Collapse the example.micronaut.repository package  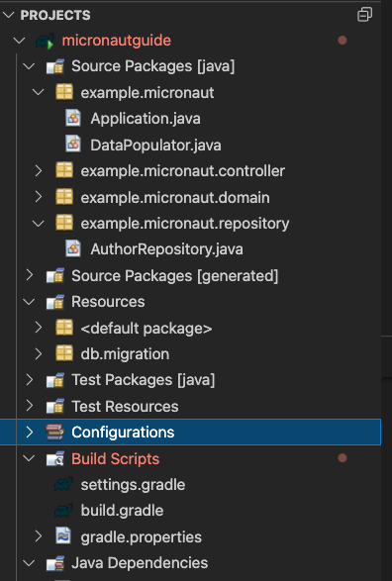pyautogui.click(x=39, y=223)
